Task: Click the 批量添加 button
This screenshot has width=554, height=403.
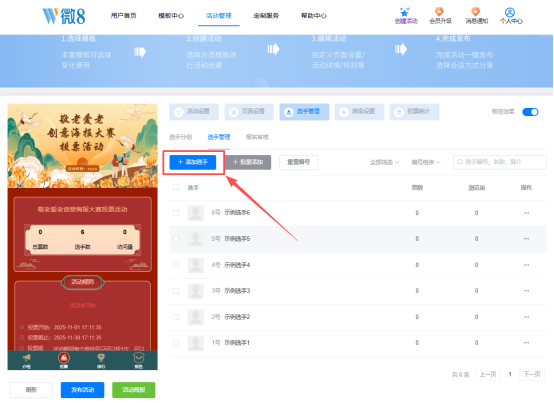Action: 248,162
